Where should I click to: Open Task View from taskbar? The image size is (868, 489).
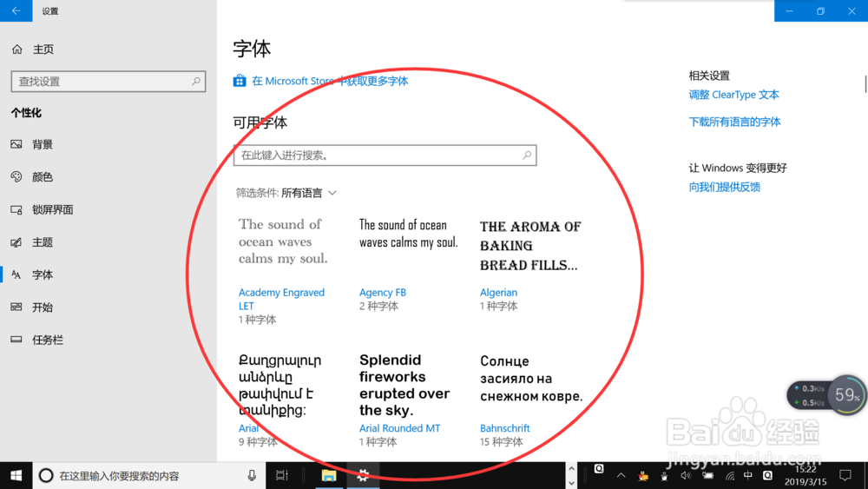pyautogui.click(x=282, y=476)
